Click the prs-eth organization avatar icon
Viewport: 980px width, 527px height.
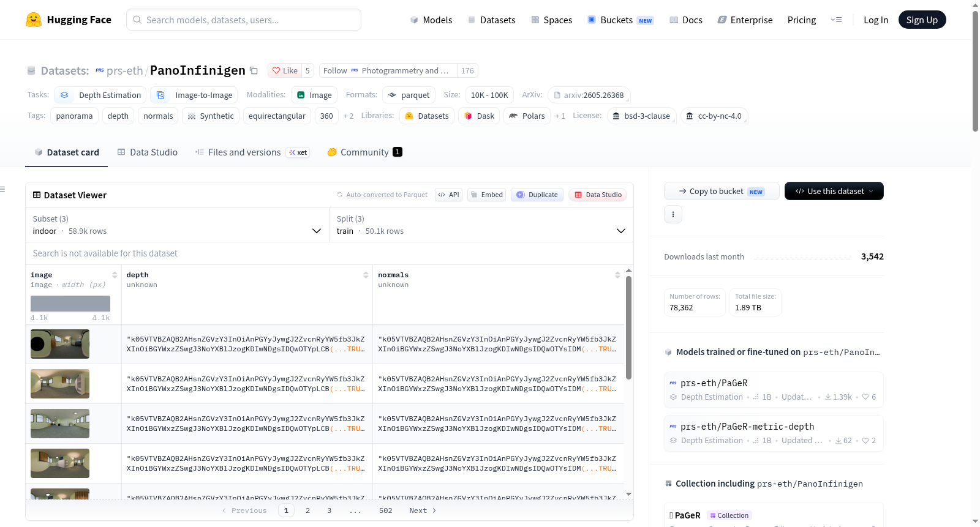coord(100,70)
